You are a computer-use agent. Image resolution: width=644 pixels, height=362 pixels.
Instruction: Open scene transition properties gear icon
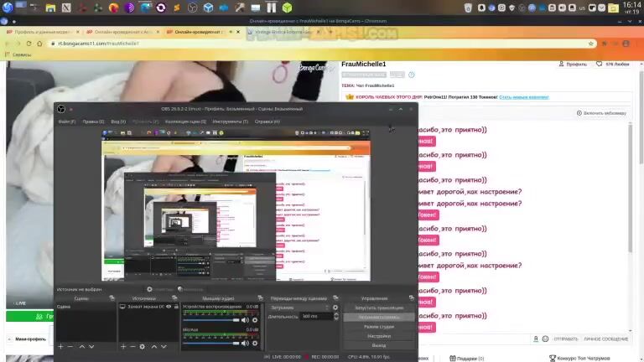point(335,308)
